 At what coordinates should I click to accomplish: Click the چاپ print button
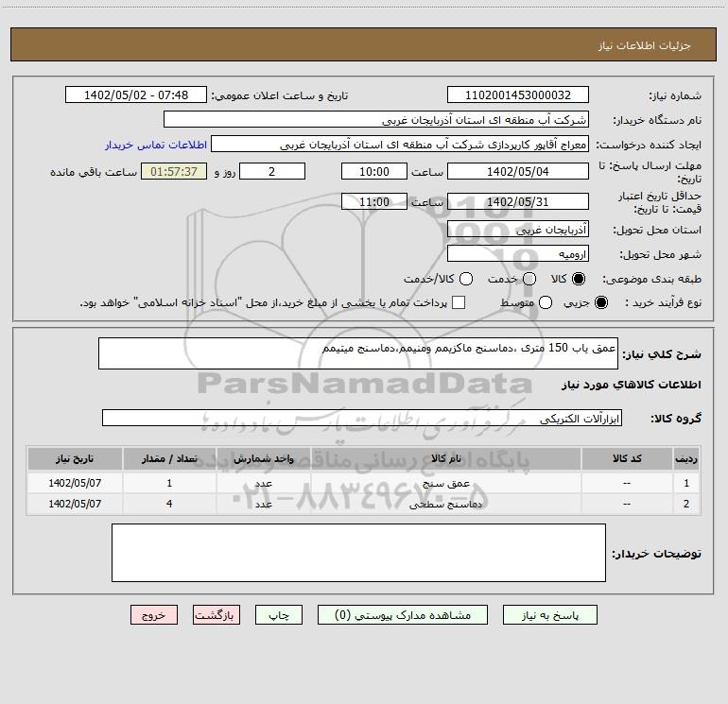click(x=279, y=615)
